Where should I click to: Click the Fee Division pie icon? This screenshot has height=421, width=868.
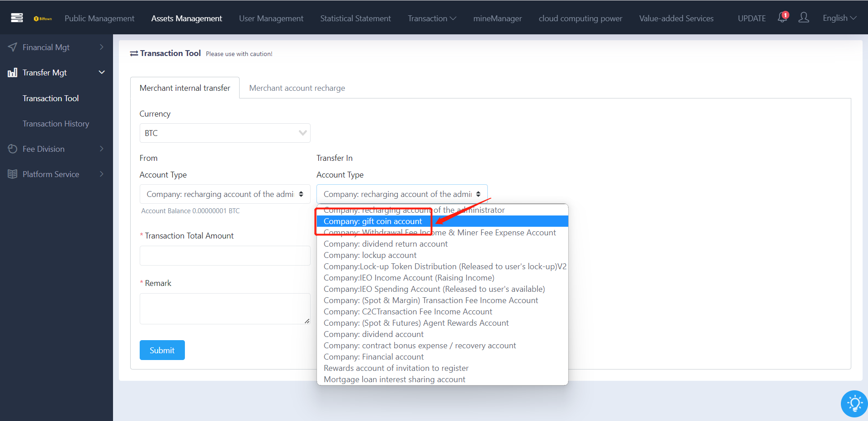click(x=13, y=149)
